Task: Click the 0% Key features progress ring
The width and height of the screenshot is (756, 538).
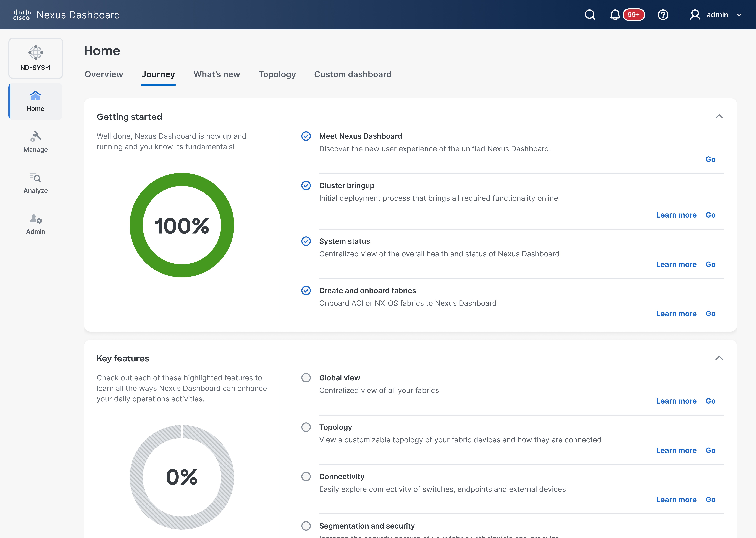Action: coord(182,477)
